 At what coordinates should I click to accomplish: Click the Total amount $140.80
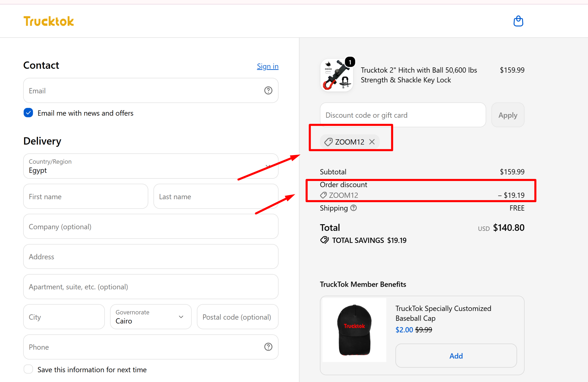coord(509,228)
